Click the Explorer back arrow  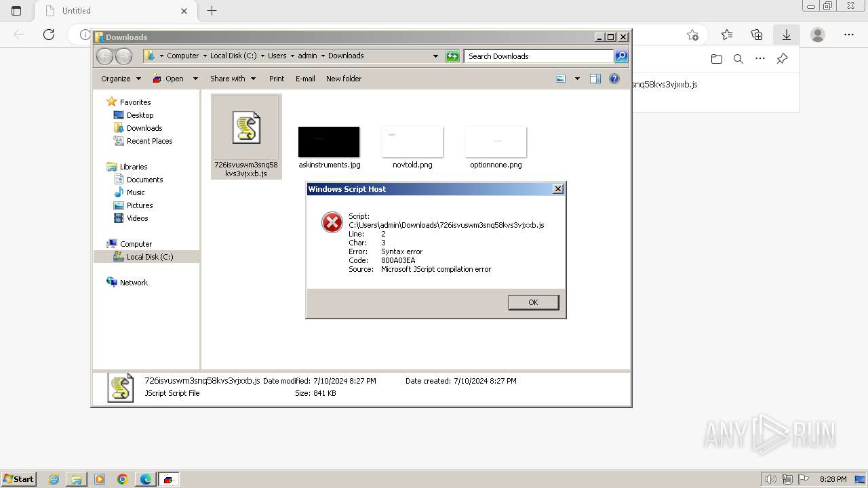104,56
